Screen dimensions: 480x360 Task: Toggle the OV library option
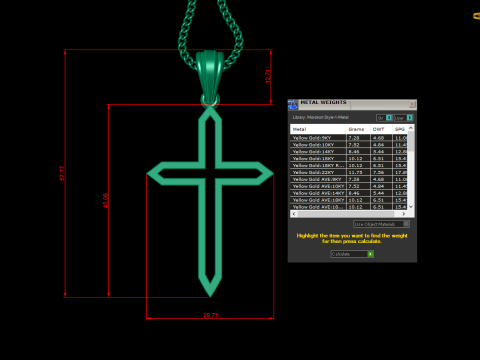tap(384, 118)
